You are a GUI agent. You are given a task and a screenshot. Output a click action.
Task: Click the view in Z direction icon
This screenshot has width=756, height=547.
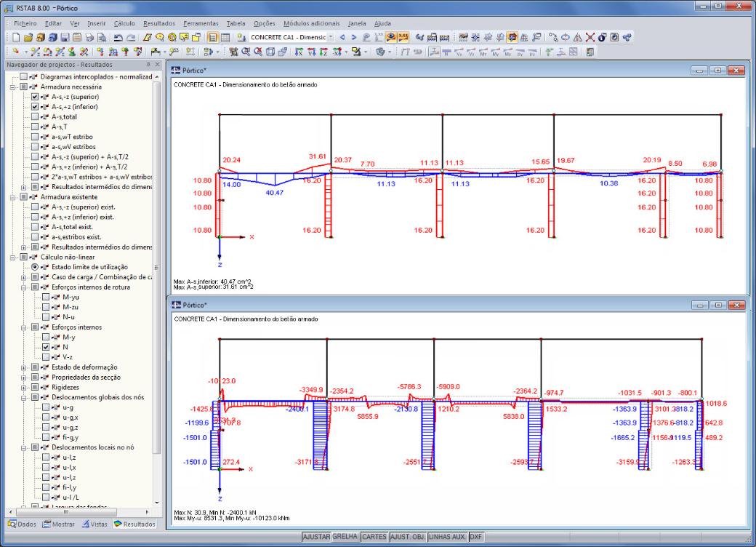[x=323, y=52]
